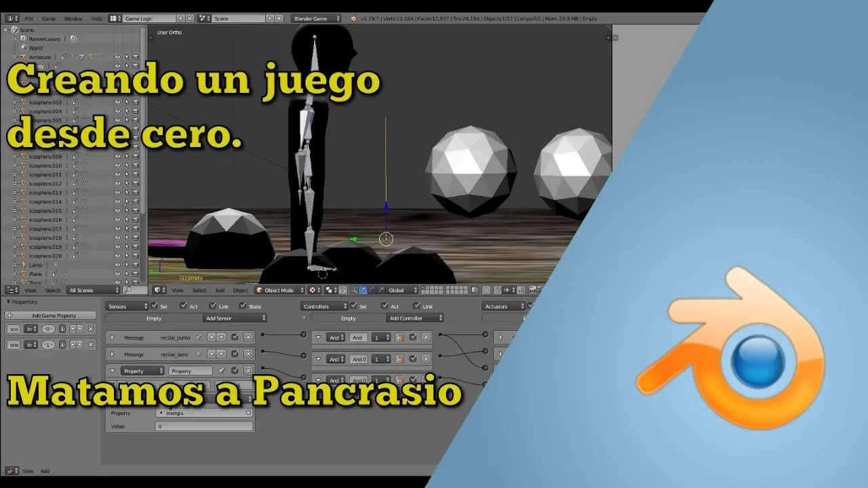Open the Sensors visibility dropdown
Image resolution: width=868 pixels, height=488 pixels.
pos(127,306)
